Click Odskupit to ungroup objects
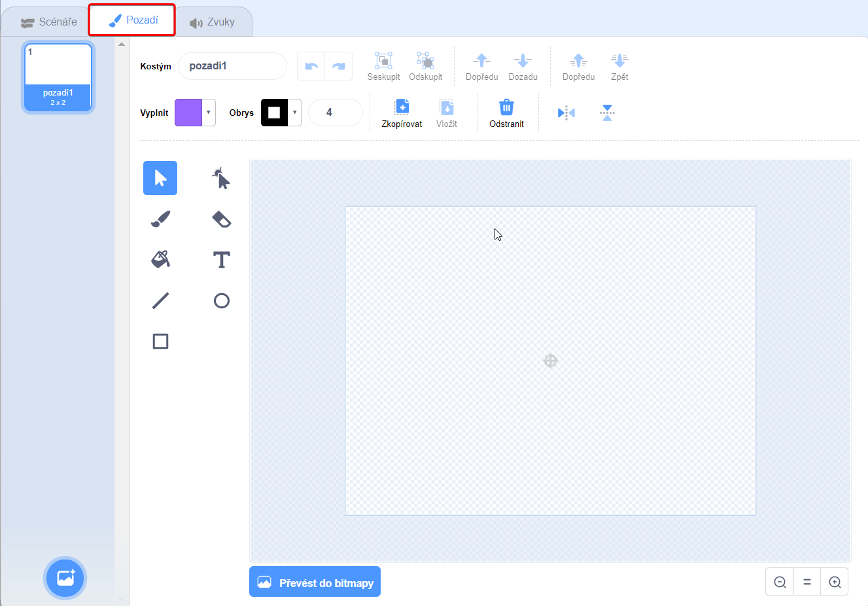The image size is (868, 606). coord(426,66)
